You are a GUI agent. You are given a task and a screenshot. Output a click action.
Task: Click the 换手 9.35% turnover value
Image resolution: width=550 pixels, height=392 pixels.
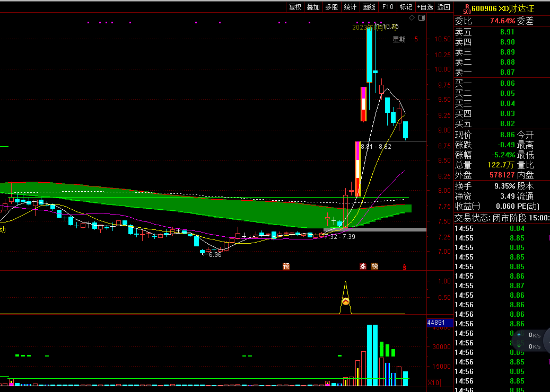click(x=504, y=186)
